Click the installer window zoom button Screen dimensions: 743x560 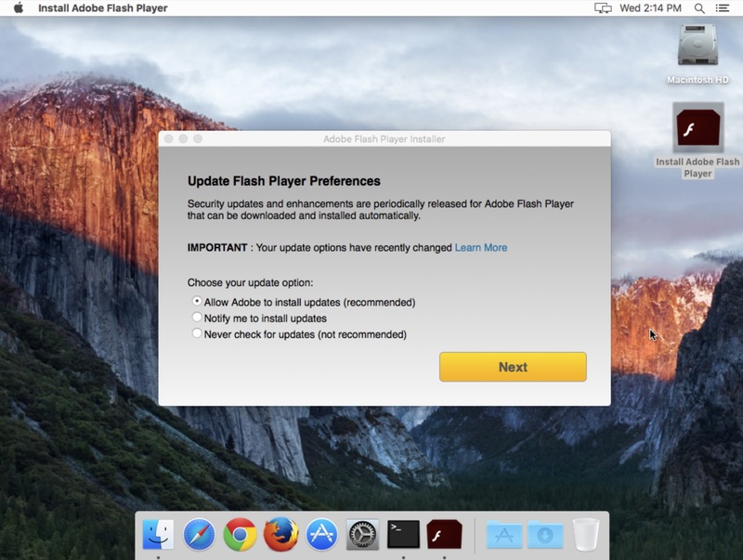pyautogui.click(x=198, y=138)
